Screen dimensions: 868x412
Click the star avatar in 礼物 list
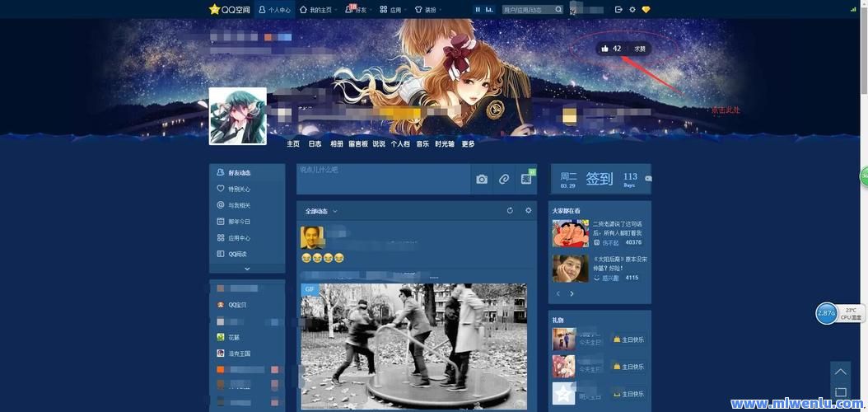coord(564,393)
